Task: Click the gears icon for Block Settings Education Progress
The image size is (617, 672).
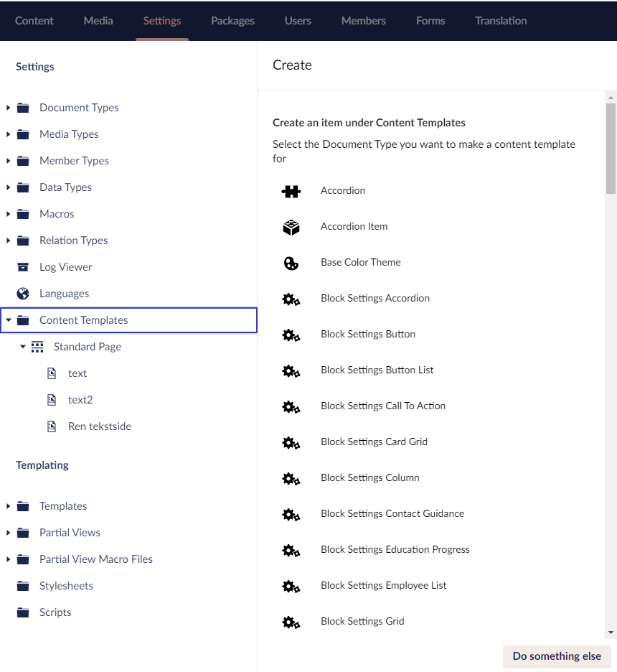Action: point(291,550)
